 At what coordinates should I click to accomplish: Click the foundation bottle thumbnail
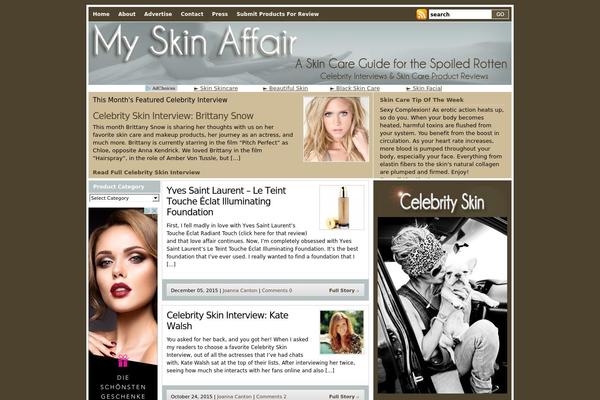coord(342,207)
